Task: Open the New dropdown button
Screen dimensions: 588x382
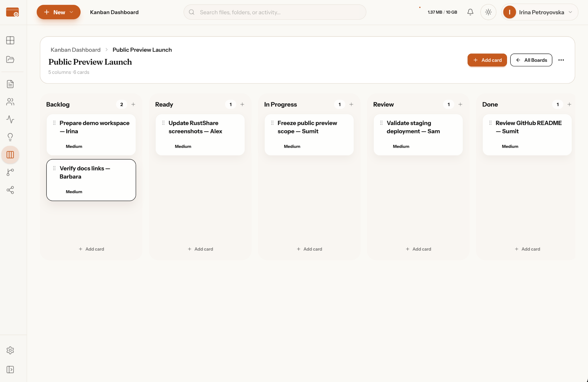Action: (x=59, y=12)
